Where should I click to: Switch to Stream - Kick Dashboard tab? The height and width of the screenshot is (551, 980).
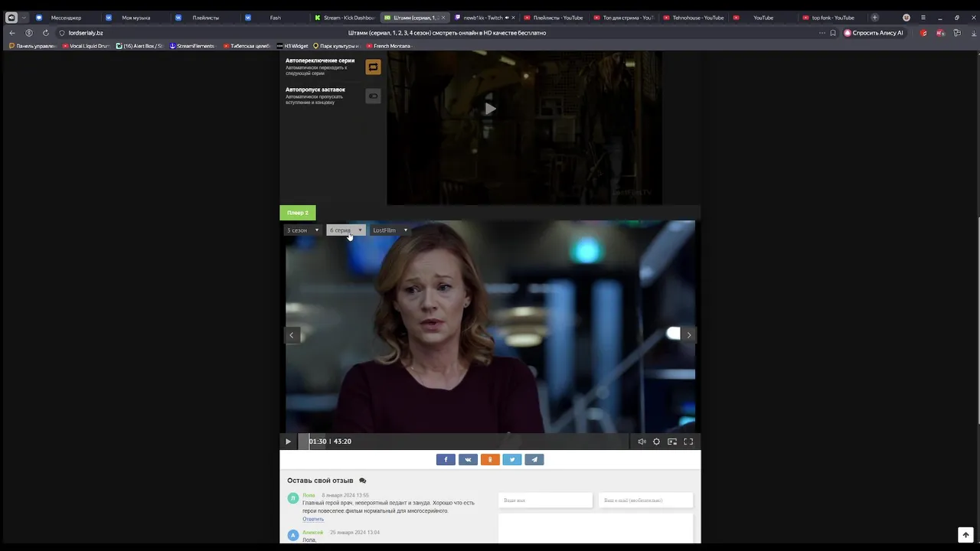pos(345,18)
